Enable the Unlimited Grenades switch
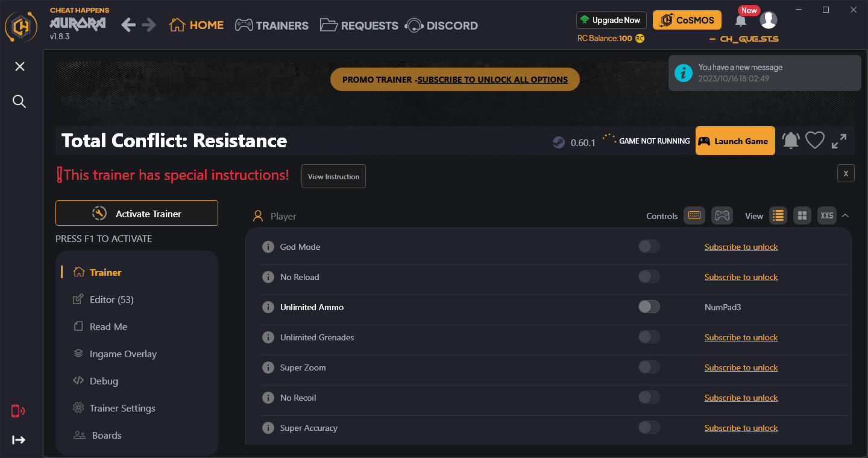Viewport: 868px width, 458px height. [x=649, y=337]
